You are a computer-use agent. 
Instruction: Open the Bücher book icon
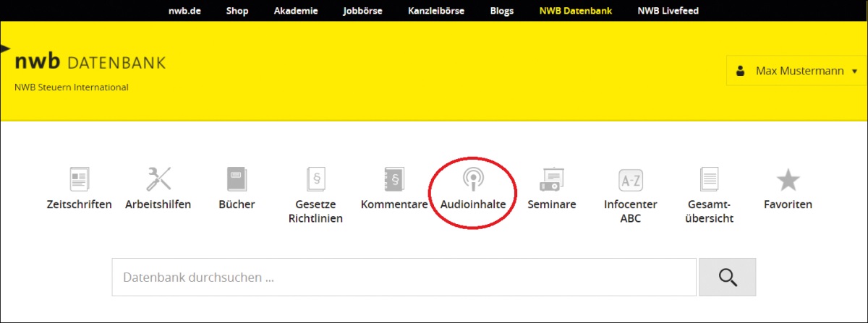coord(237,178)
